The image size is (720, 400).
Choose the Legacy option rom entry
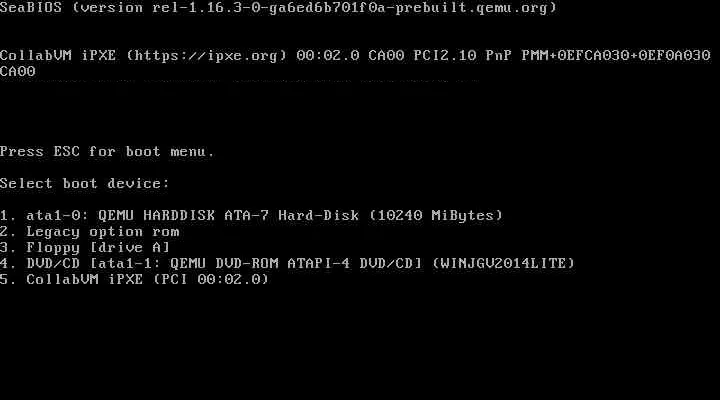[x=90, y=231]
